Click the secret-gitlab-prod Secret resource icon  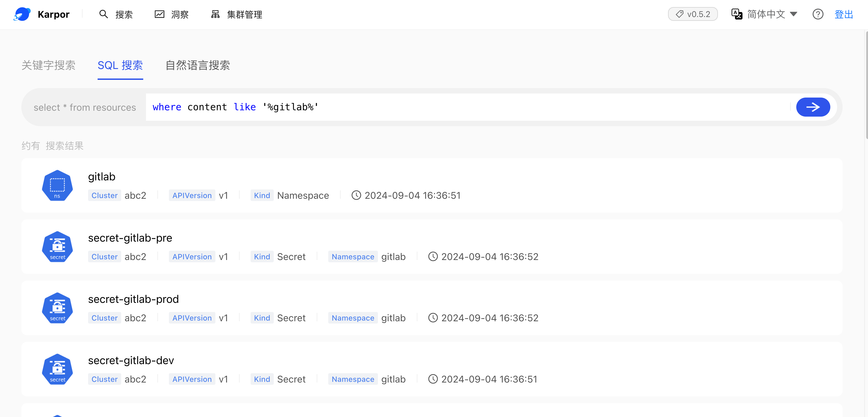58,308
